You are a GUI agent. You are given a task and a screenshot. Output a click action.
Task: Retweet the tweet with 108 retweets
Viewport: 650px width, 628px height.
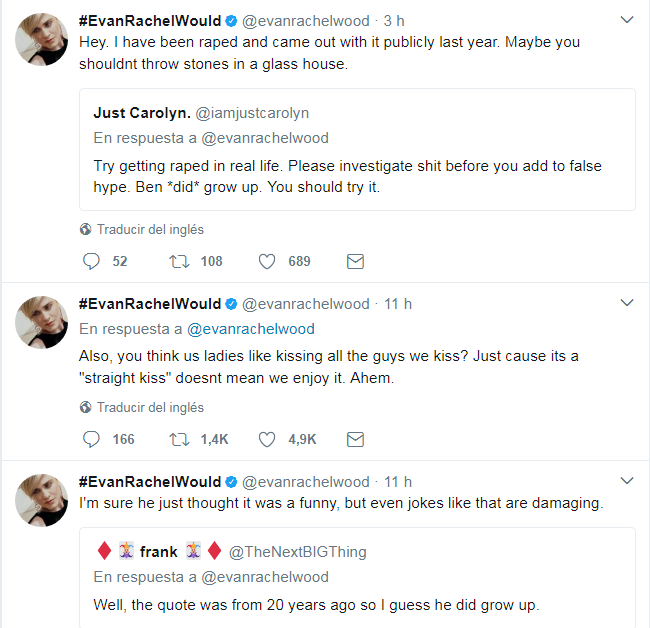[x=180, y=261]
